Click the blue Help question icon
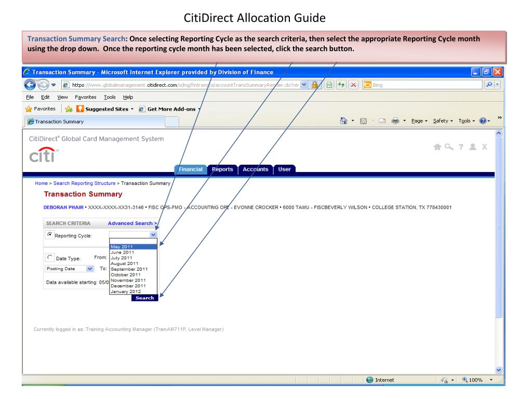The image size is (532, 399). pos(483,121)
